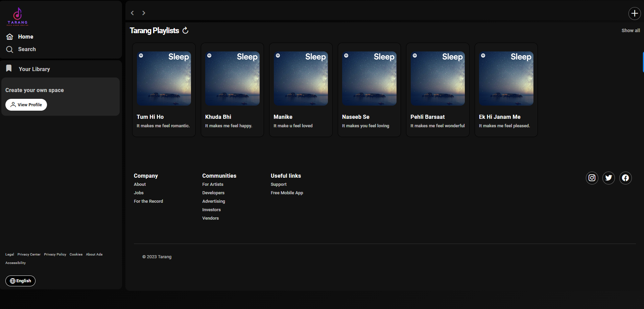Click the © 2023 Tarang copyright text

click(157, 257)
